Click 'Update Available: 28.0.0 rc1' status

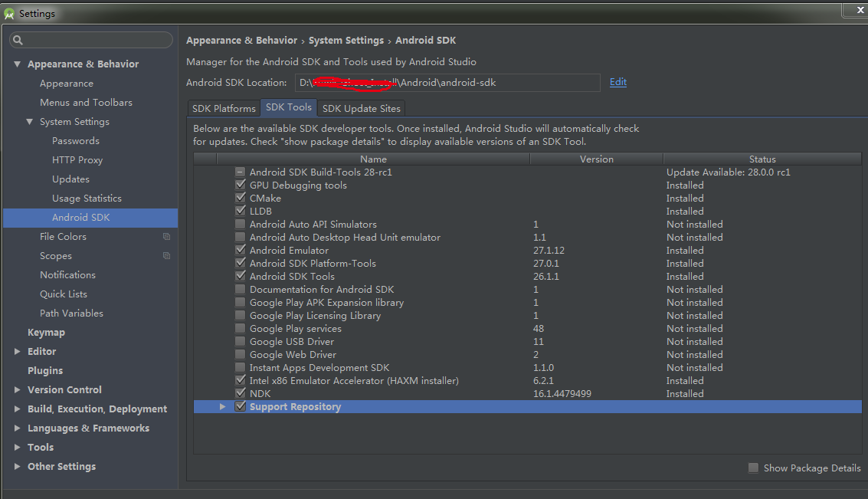pos(728,172)
